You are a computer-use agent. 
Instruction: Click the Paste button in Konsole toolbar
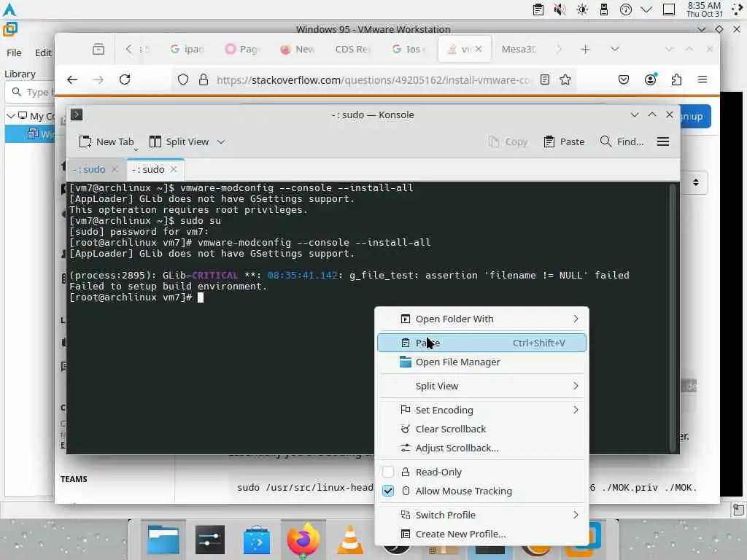tap(564, 141)
